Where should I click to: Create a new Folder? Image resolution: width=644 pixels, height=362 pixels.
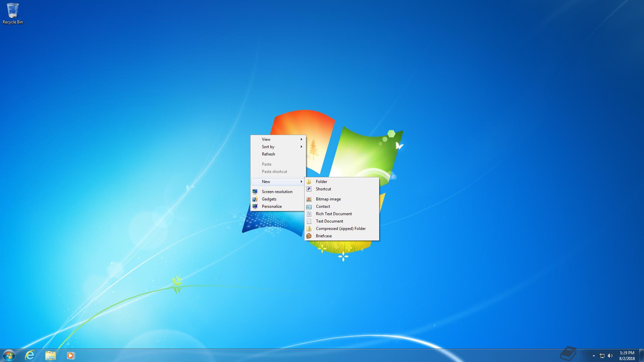pos(342,182)
